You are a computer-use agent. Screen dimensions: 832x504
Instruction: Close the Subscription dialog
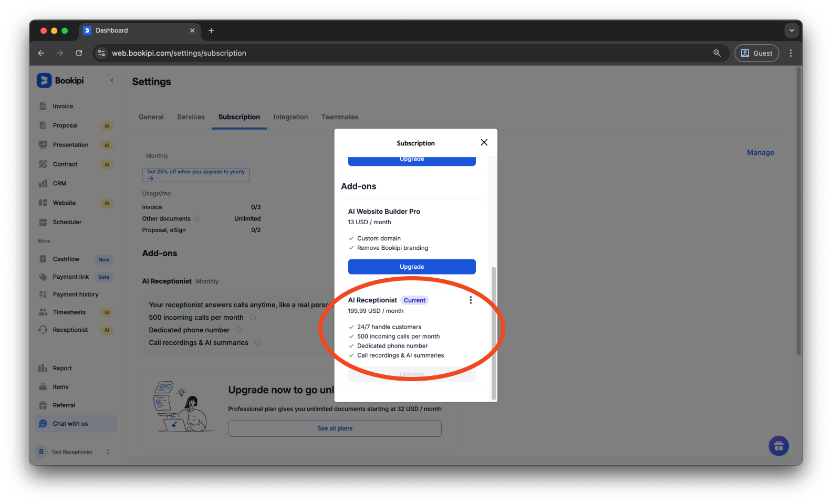484,142
